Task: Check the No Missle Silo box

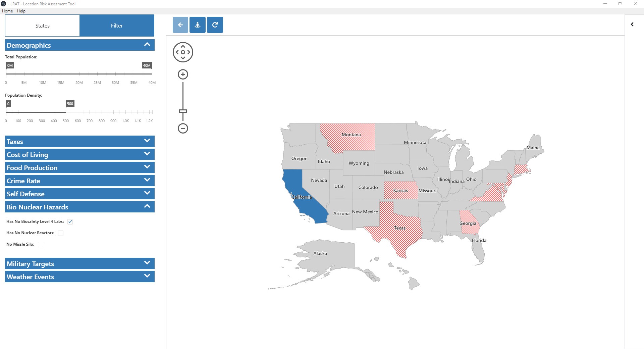Action: pyautogui.click(x=41, y=245)
